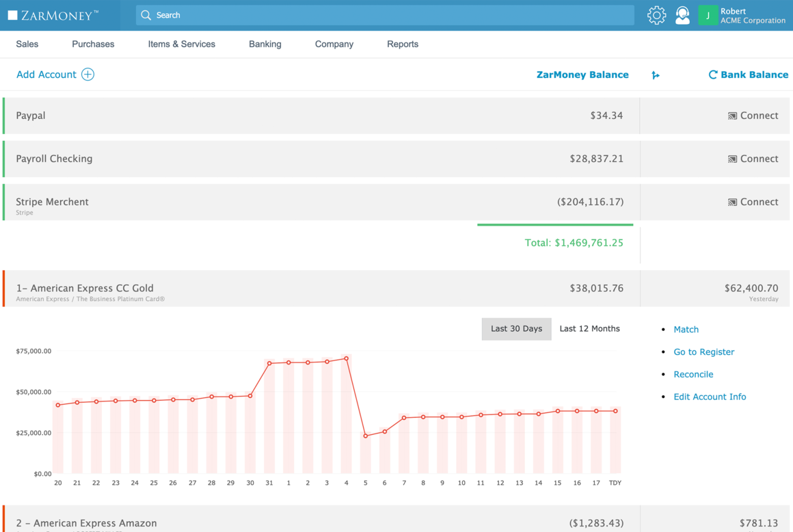This screenshot has width=793, height=532.
Task: Click the plus icon beside Add Account
Action: [88, 75]
